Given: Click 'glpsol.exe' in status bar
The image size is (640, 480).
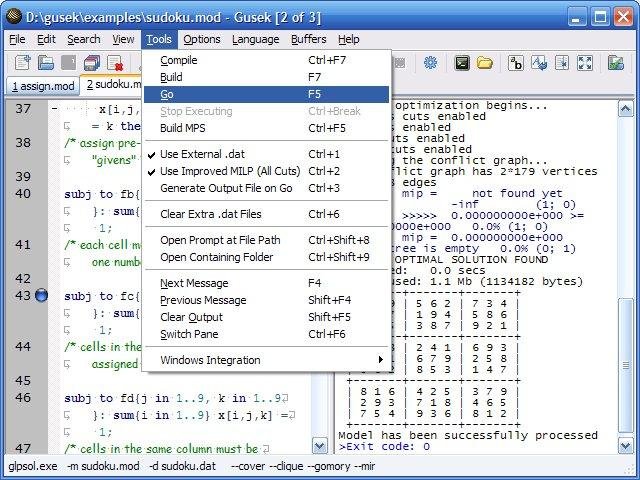Looking at the screenshot, I should (x=33, y=466).
